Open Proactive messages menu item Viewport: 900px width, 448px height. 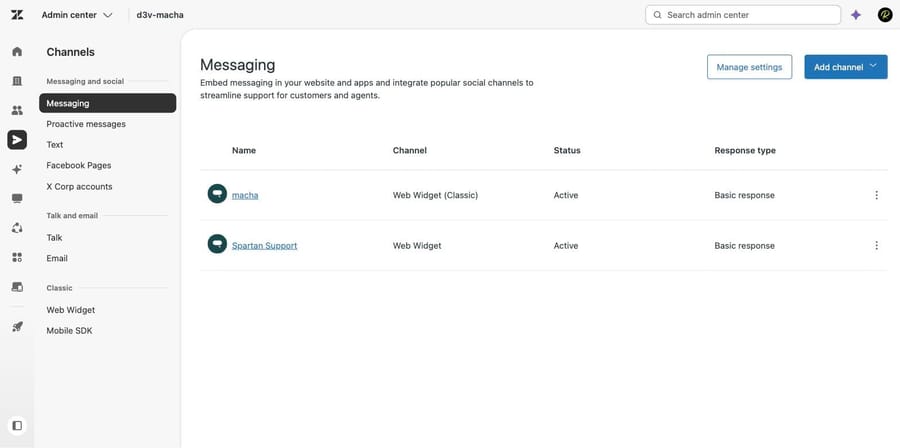(86, 124)
